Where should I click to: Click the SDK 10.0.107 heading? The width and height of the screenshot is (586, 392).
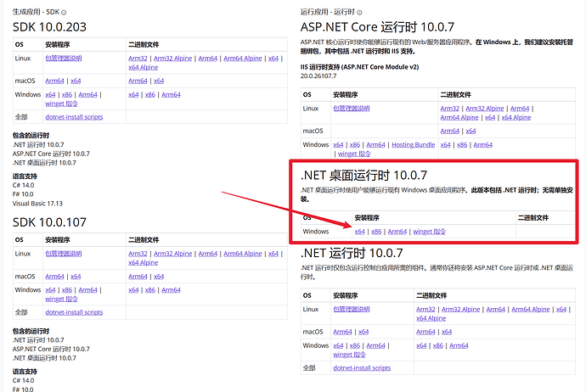pos(49,222)
